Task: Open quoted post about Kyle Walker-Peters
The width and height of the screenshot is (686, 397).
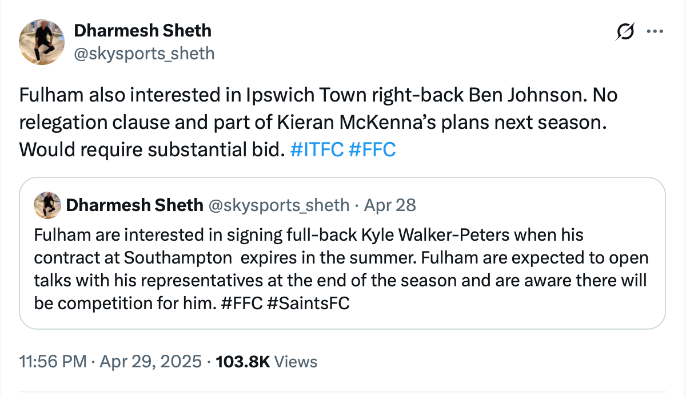Action: (x=342, y=253)
